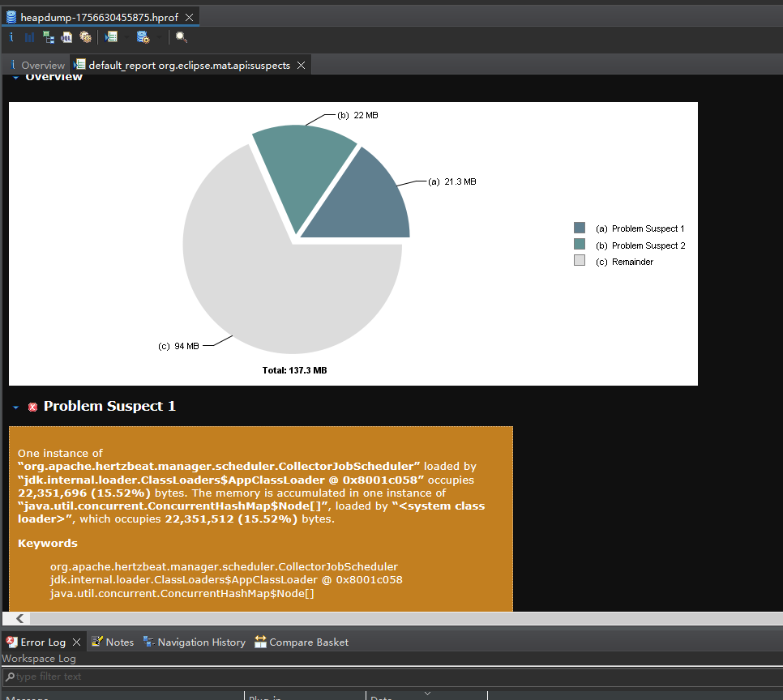Click the '(b) Problem Suspect 2' legend label
Image resolution: width=783 pixels, height=700 pixels.
click(x=640, y=245)
